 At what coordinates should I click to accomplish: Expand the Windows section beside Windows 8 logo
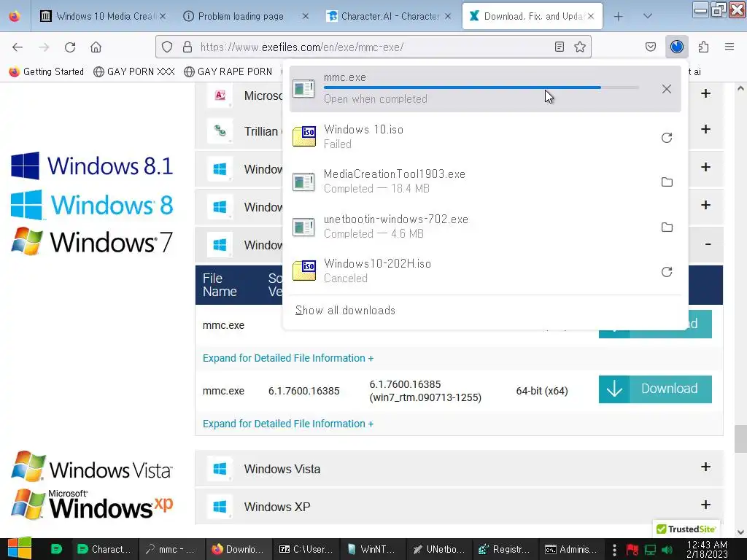coord(705,205)
